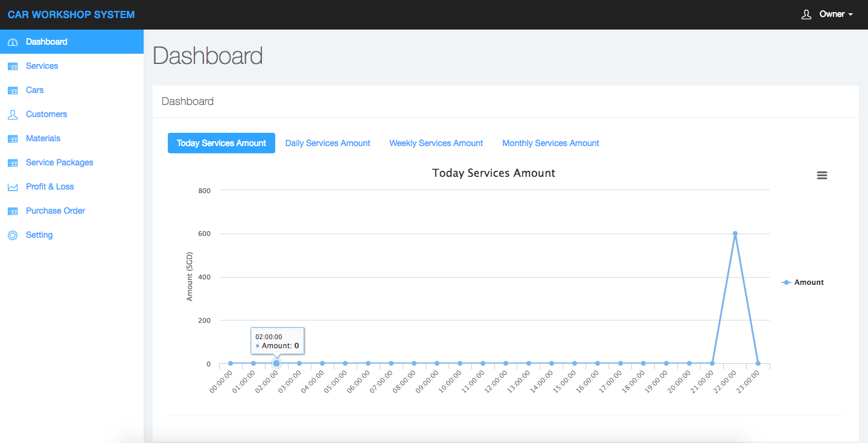This screenshot has width=868, height=443.
Task: Go to Service Packages in sidebar
Action: [59, 162]
